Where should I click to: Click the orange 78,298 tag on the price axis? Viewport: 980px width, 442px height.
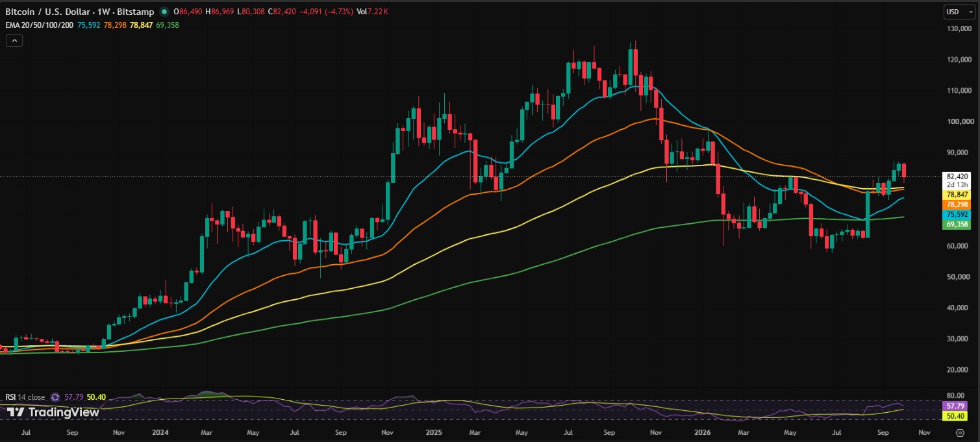click(958, 204)
